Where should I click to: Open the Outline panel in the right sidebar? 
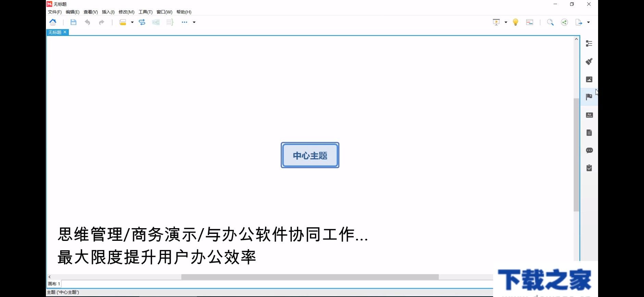[589, 44]
